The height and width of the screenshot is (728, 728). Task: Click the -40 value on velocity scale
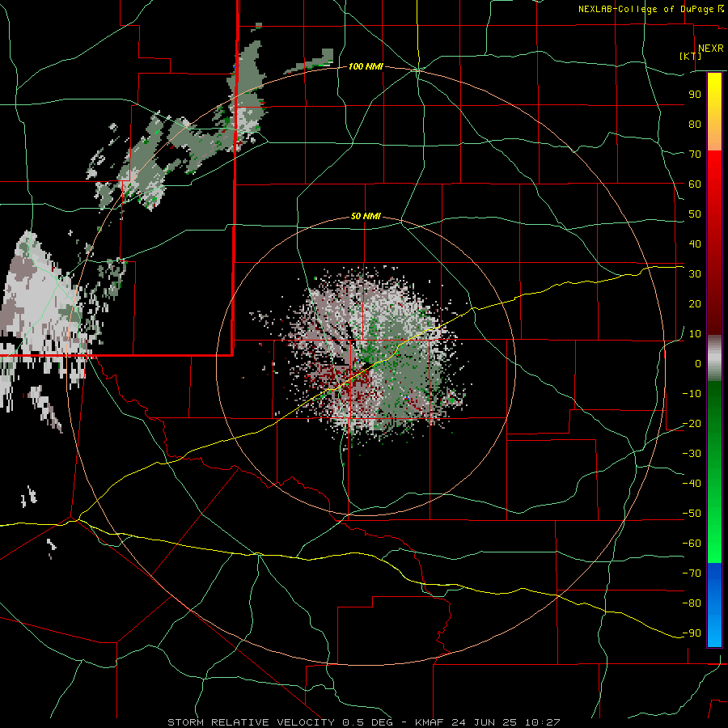[x=692, y=484]
